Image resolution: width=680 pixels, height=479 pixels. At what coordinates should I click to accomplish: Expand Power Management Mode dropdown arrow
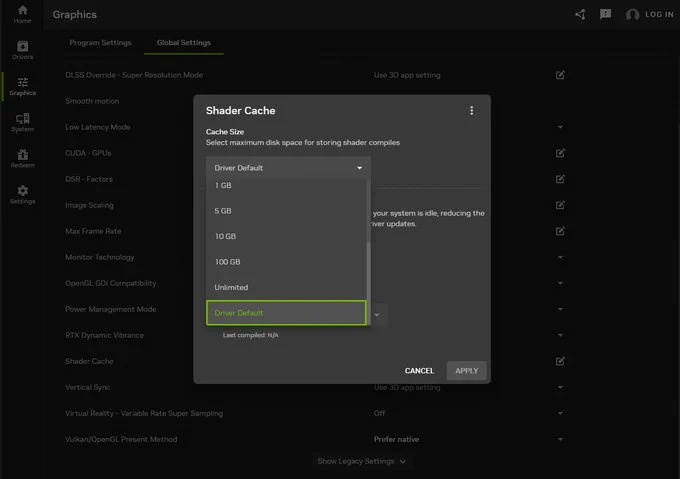pyautogui.click(x=560, y=309)
